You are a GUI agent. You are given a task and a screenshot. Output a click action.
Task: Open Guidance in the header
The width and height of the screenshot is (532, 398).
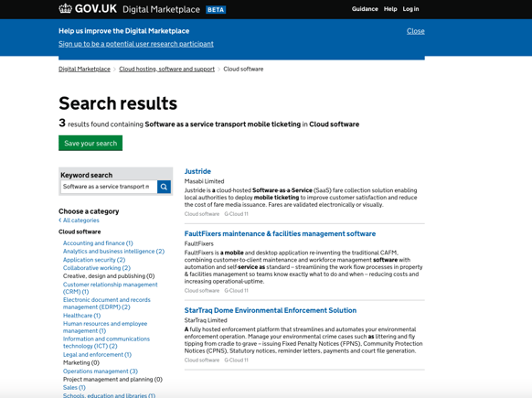pyautogui.click(x=365, y=9)
